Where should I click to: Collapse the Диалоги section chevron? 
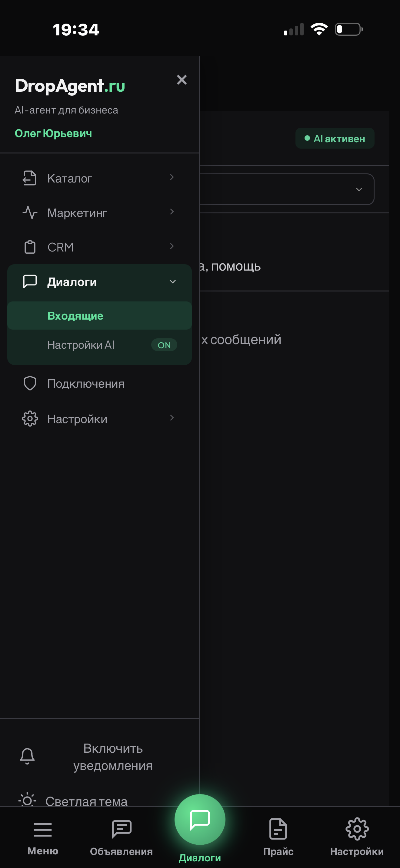173,282
